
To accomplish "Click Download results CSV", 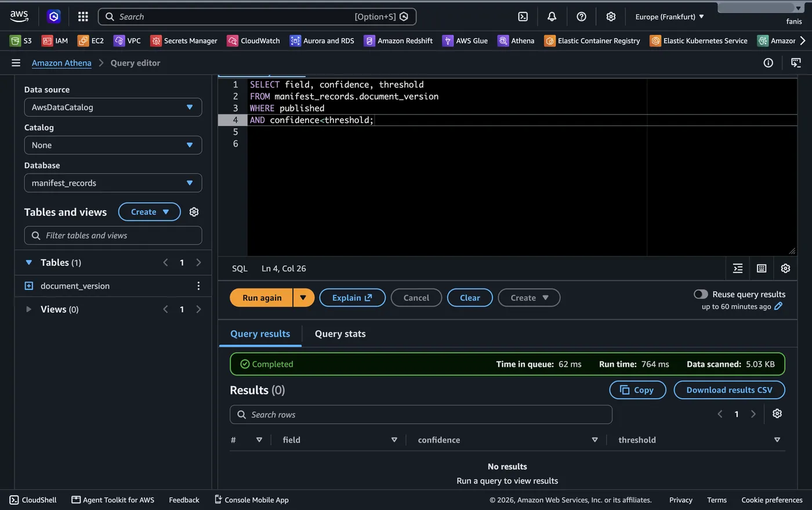I will pos(729,390).
